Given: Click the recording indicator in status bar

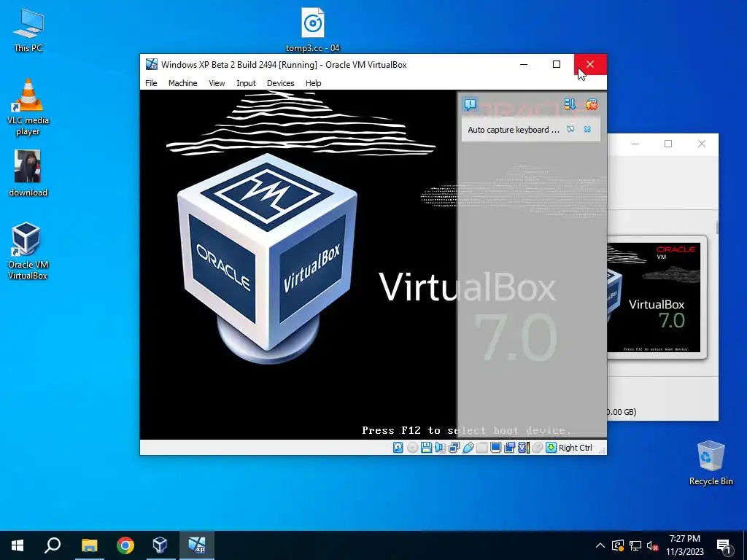Looking at the screenshot, I should click(509, 448).
